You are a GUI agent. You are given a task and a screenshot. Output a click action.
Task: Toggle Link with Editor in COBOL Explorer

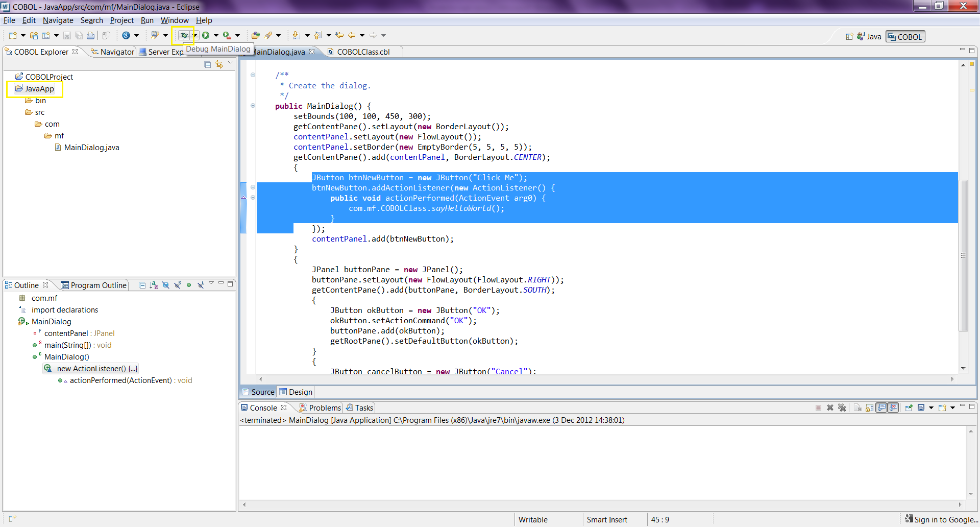pos(219,64)
